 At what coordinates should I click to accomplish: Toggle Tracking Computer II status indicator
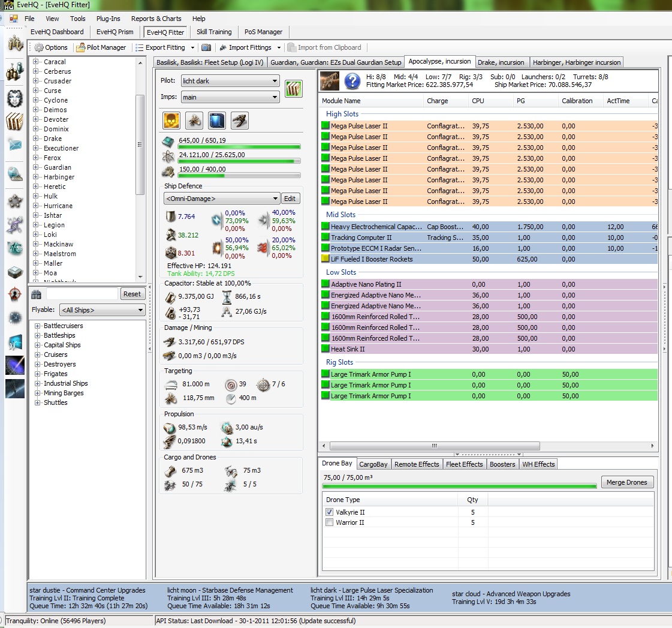coord(326,237)
